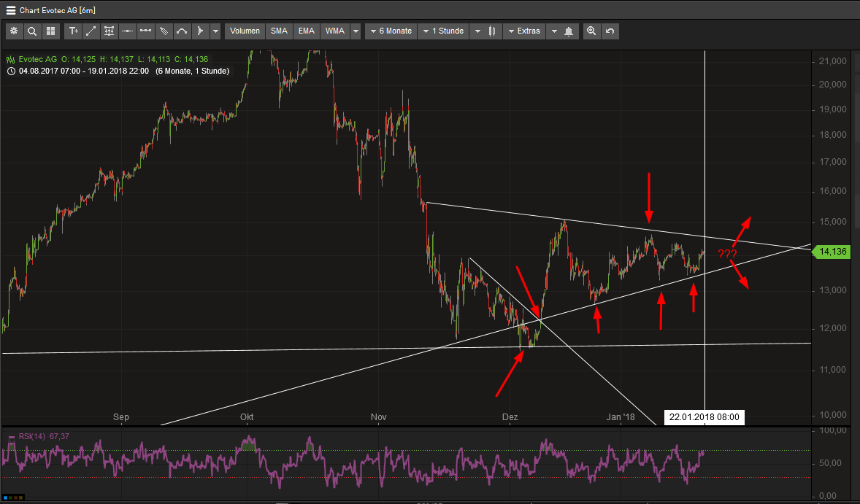Reset the chart with the undo arrow
This screenshot has width=860, height=504.
point(610,31)
